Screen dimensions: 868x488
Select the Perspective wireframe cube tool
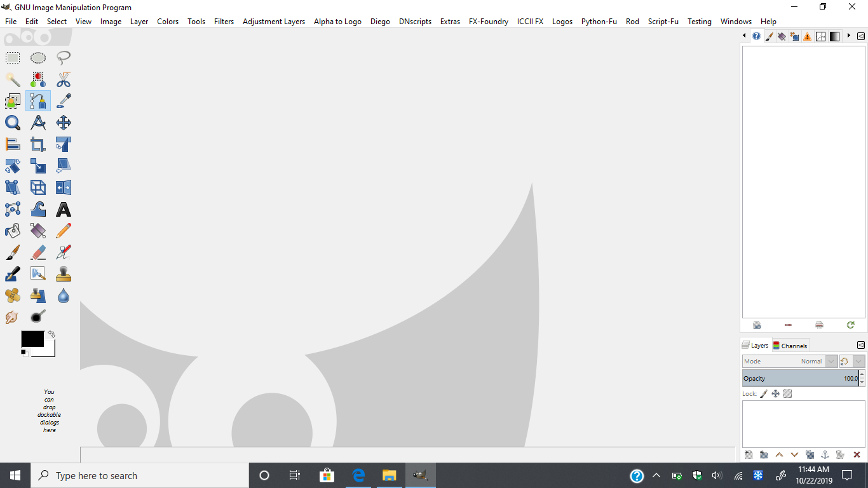(38, 187)
